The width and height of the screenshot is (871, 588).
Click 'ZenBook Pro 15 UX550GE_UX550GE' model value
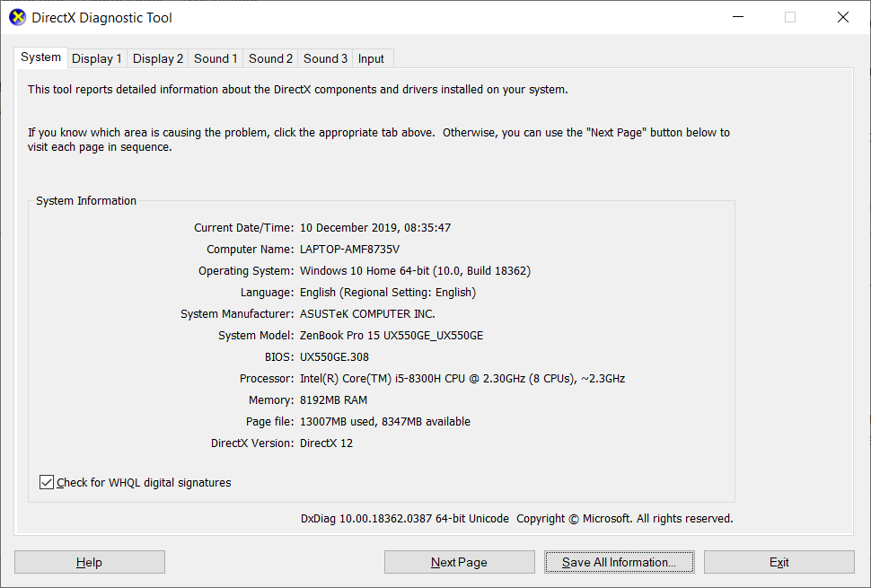point(392,336)
